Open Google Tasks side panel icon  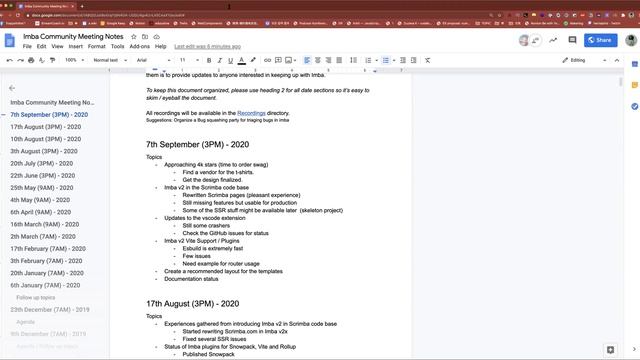tap(635, 106)
